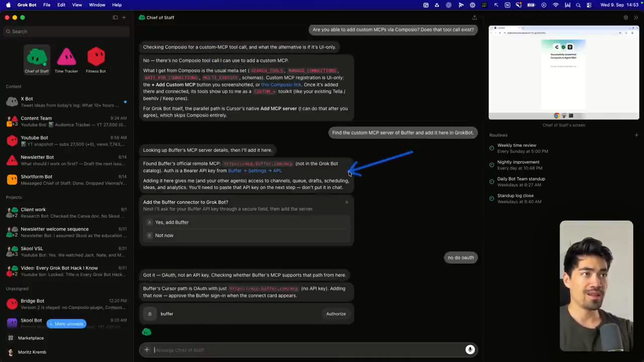The image size is (644, 362).
Task: Open settings gear icon at top right
Action: (x=626, y=18)
